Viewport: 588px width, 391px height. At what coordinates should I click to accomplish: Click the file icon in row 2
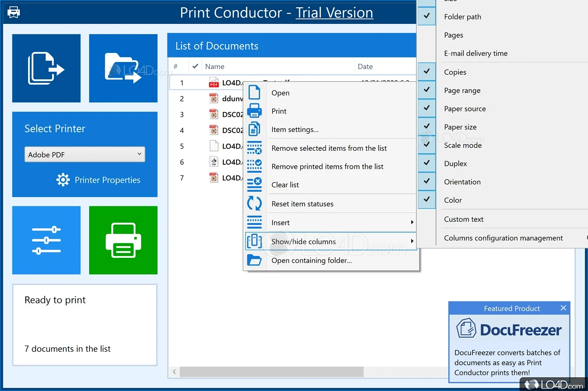(x=214, y=98)
